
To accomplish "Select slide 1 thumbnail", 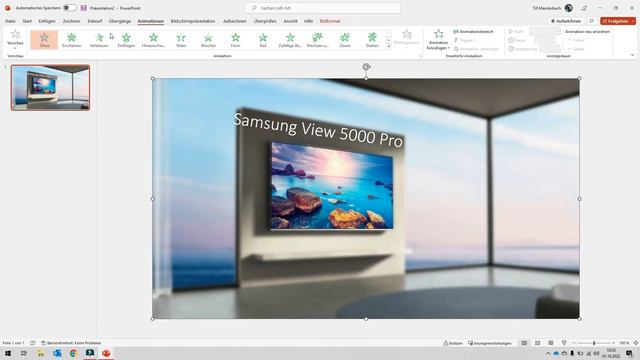I will (51, 87).
